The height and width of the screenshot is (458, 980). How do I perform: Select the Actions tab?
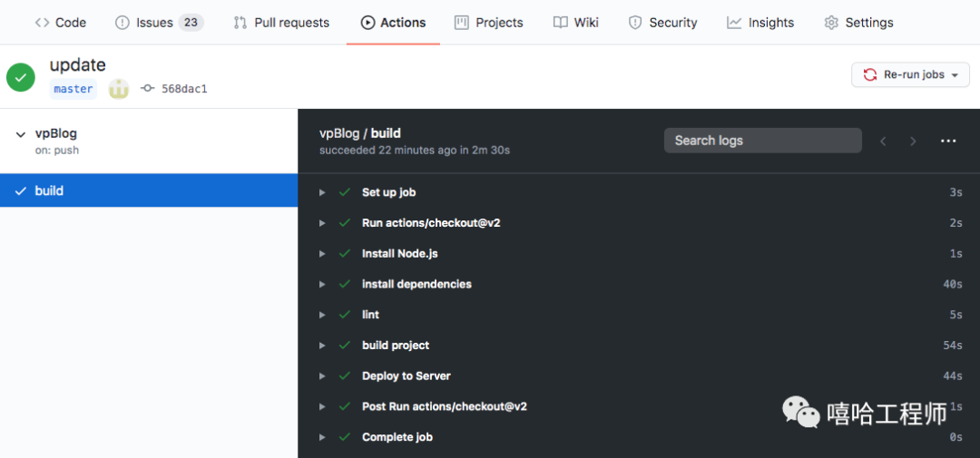coord(393,23)
